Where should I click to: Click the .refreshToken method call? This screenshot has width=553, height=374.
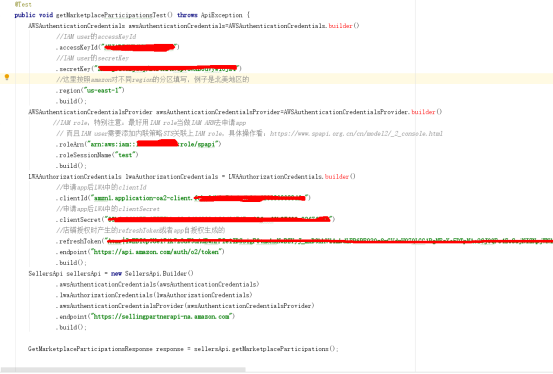pyautogui.click(x=78, y=241)
